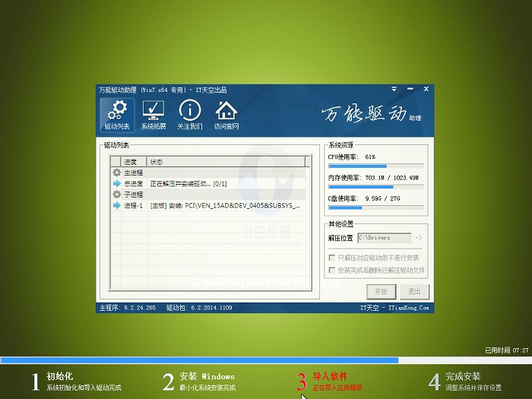Image resolution: width=532 pixels, height=399 pixels.
Task: Click the gear icon beside 子进程
Action: click(117, 195)
